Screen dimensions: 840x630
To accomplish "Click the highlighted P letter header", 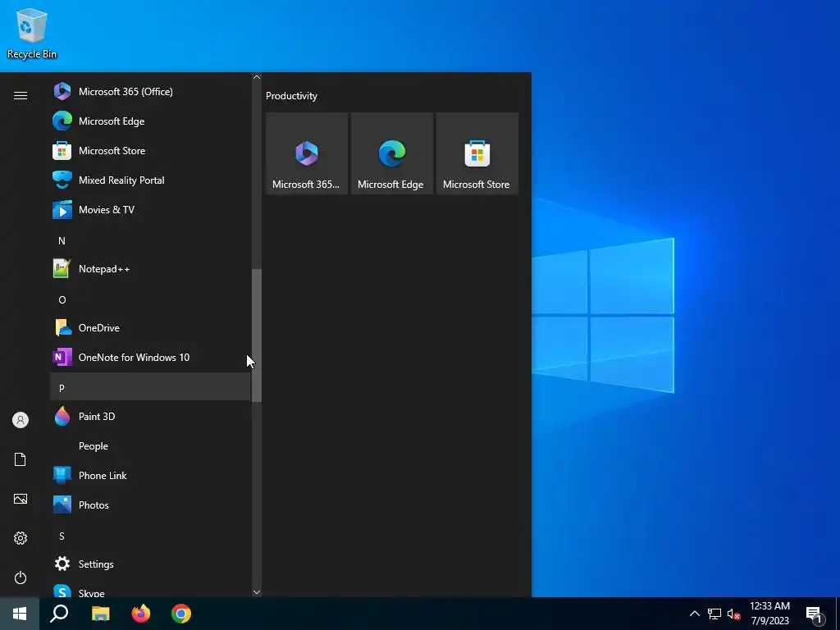I will 151,387.
